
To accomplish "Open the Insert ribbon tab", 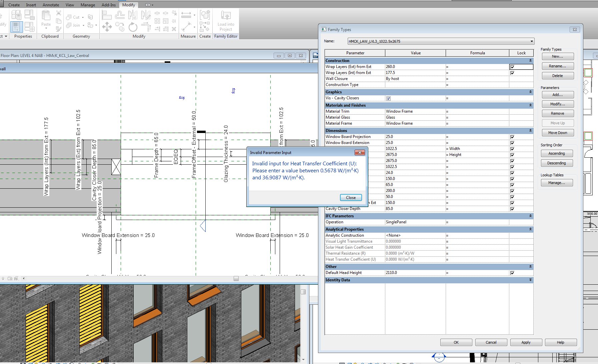I will (x=31, y=5).
